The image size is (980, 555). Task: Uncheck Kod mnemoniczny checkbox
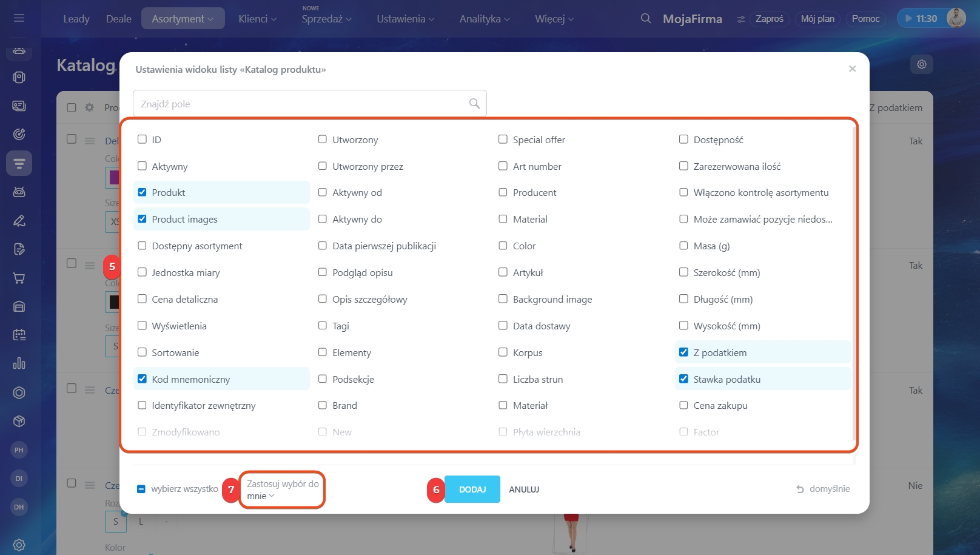(x=142, y=379)
